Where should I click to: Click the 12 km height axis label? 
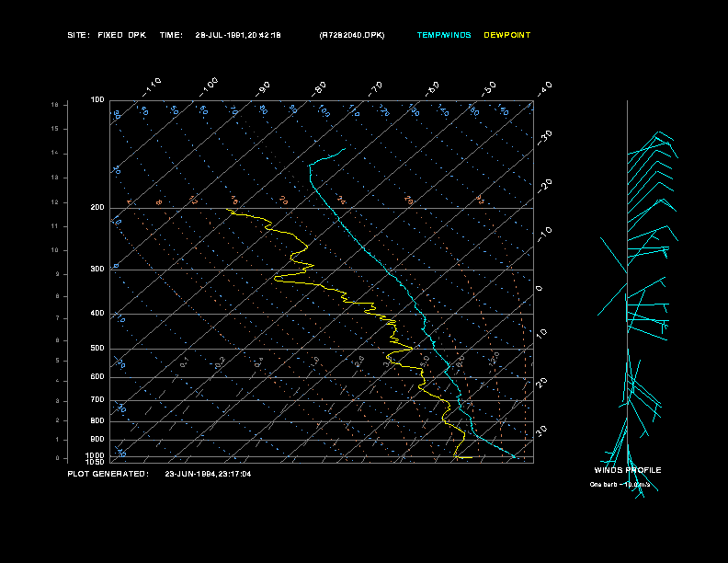[x=55, y=202]
